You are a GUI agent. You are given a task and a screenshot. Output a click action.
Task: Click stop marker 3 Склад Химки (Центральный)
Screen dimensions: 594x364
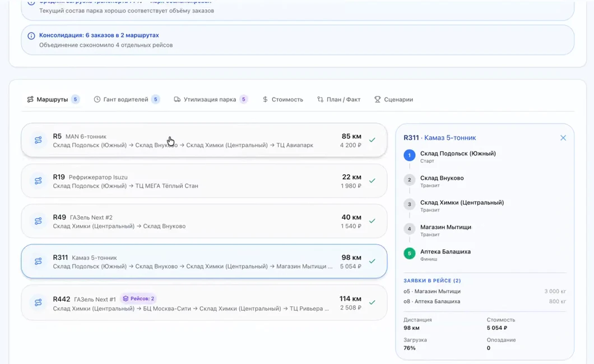pyautogui.click(x=409, y=204)
